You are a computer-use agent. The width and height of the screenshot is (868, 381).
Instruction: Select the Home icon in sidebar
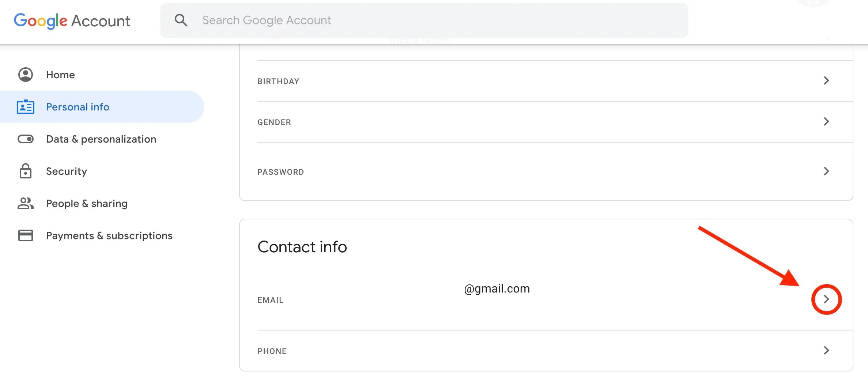point(25,75)
